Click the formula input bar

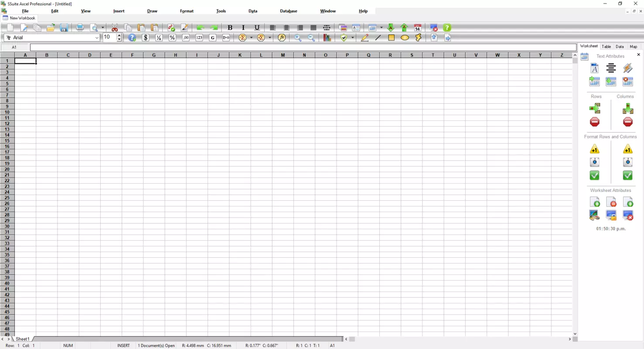303,47
